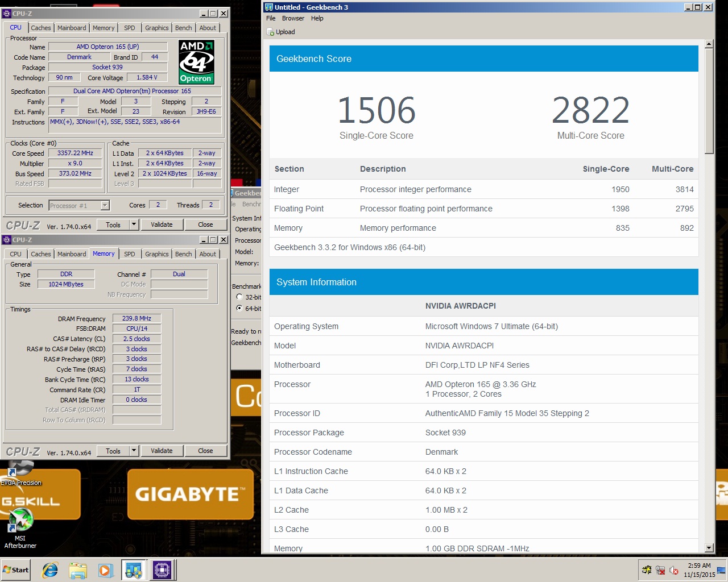
Task: Click the top CPU-Z window title bar icon
Action: pyautogui.click(x=7, y=14)
